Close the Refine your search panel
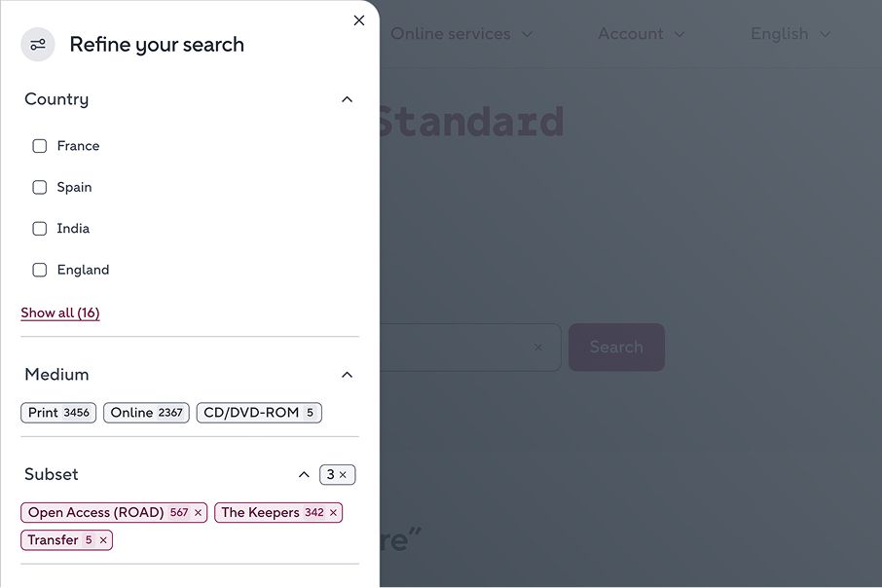This screenshot has height=588, width=882. 358,19
